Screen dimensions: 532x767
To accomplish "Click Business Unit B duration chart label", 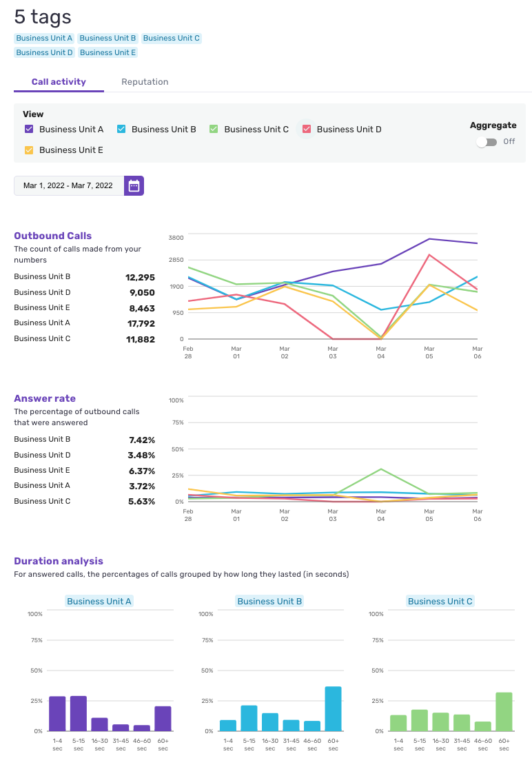I will coord(269,602).
